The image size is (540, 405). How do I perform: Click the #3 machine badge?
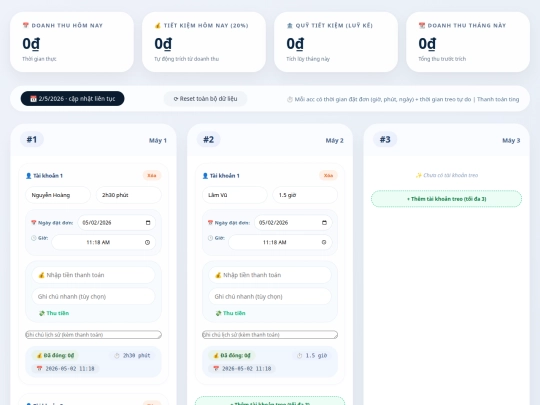pos(385,139)
